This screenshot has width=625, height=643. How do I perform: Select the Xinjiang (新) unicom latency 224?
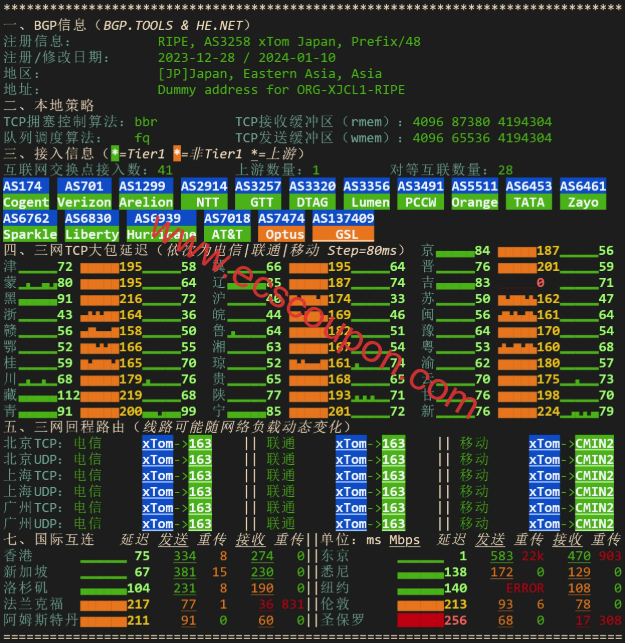point(548,411)
